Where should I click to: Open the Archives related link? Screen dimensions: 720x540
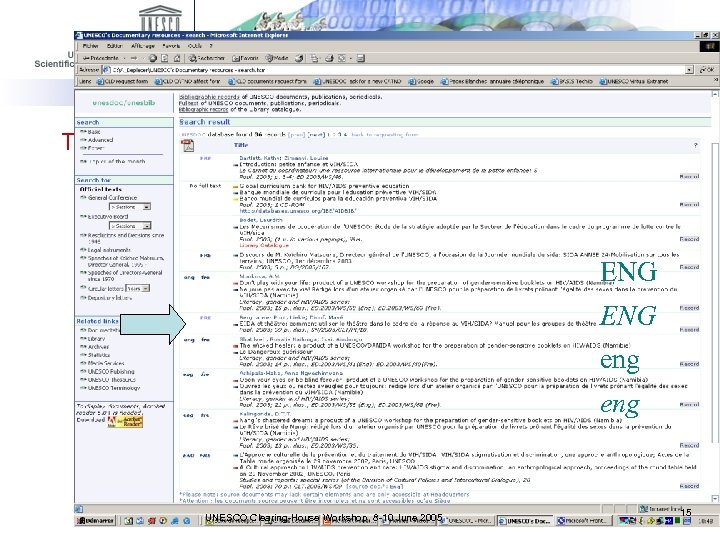click(99, 347)
